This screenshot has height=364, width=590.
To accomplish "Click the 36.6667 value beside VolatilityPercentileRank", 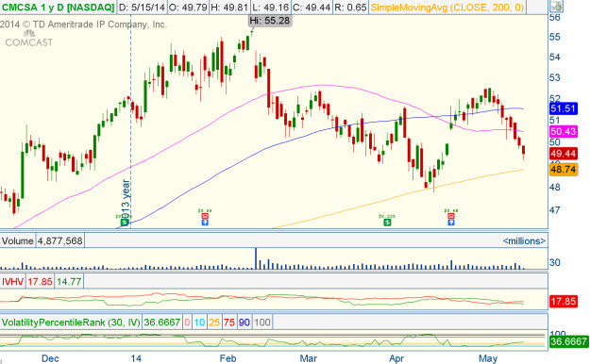I will (161, 323).
